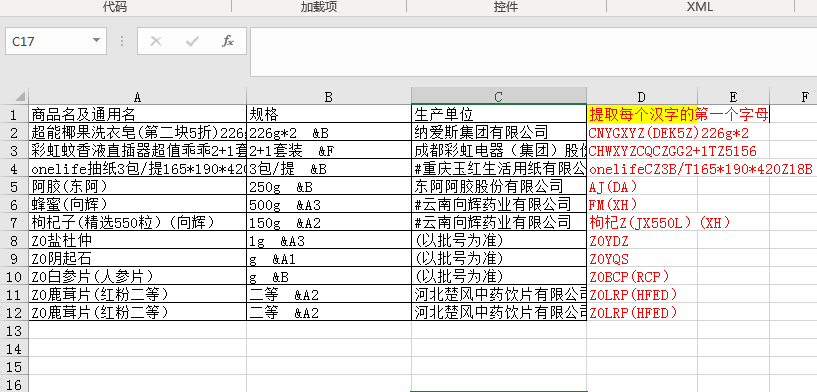Click cell 2+1套装 &F

coord(329,151)
